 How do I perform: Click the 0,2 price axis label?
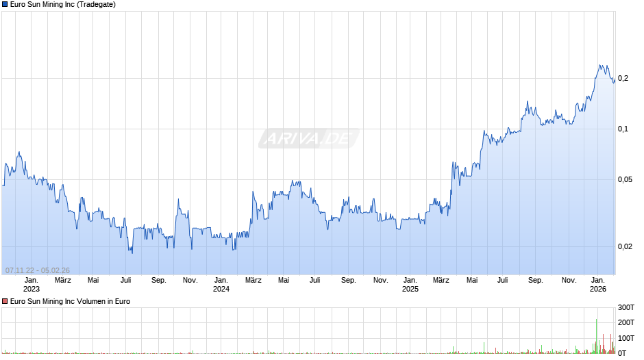(x=623, y=78)
